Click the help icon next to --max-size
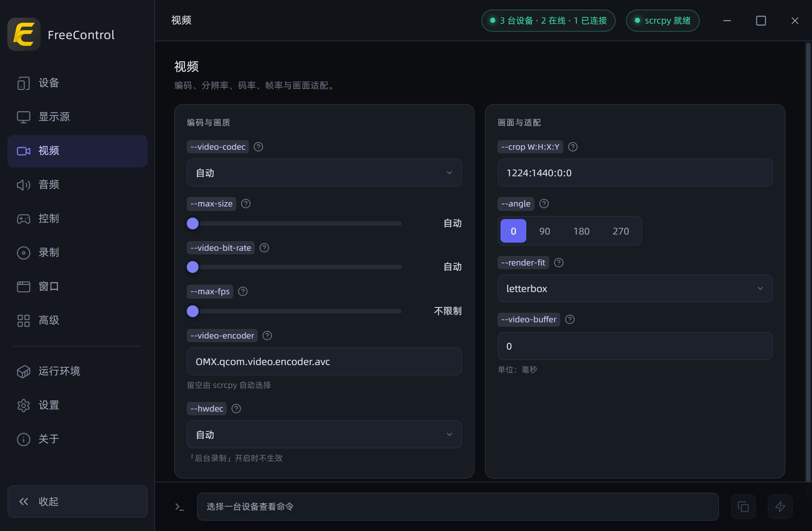Viewport: 812px width, 531px height. (246, 204)
